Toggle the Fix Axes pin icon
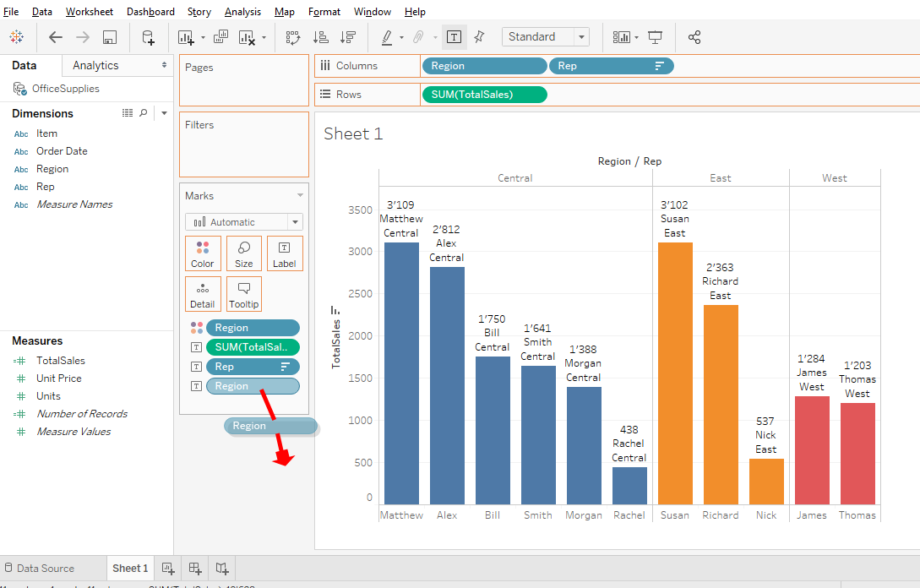This screenshot has width=920, height=588. pos(479,37)
